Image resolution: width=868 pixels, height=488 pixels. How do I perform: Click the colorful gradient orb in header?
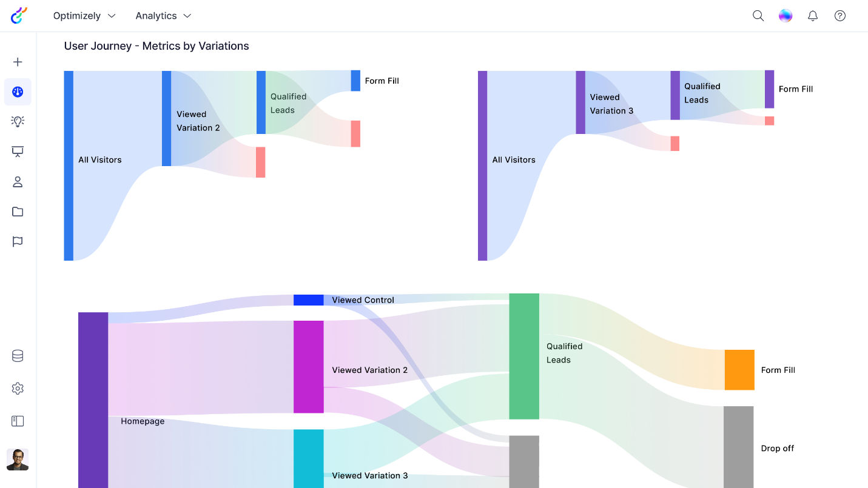point(786,16)
